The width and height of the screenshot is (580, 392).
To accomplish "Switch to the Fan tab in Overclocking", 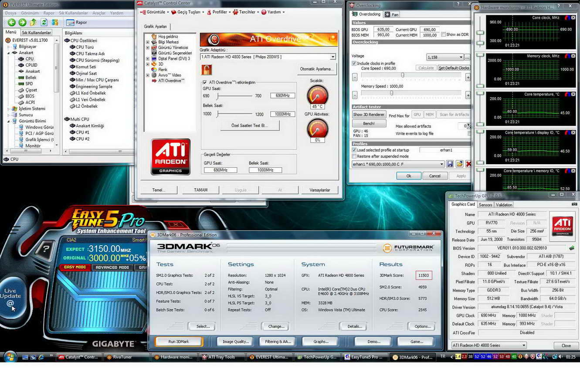I will point(392,14).
